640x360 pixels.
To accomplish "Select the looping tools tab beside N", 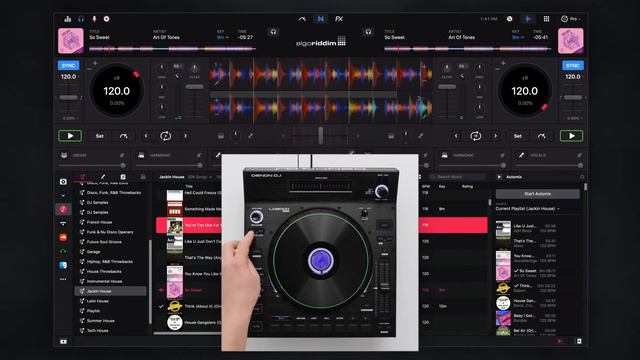I will point(302,19).
